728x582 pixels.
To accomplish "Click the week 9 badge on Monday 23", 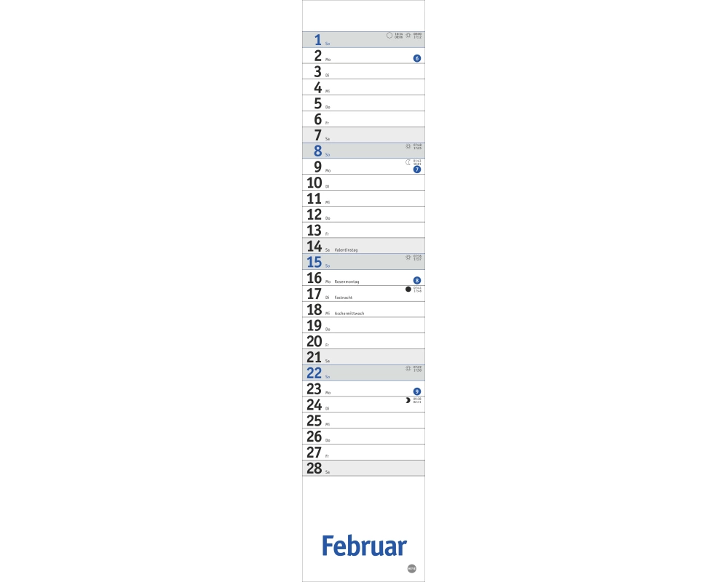I will [417, 391].
